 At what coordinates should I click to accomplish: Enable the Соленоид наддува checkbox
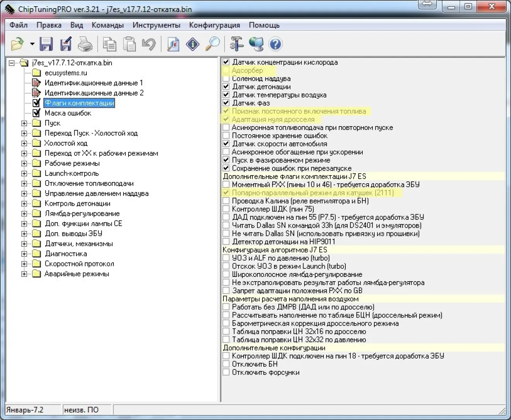(226, 79)
